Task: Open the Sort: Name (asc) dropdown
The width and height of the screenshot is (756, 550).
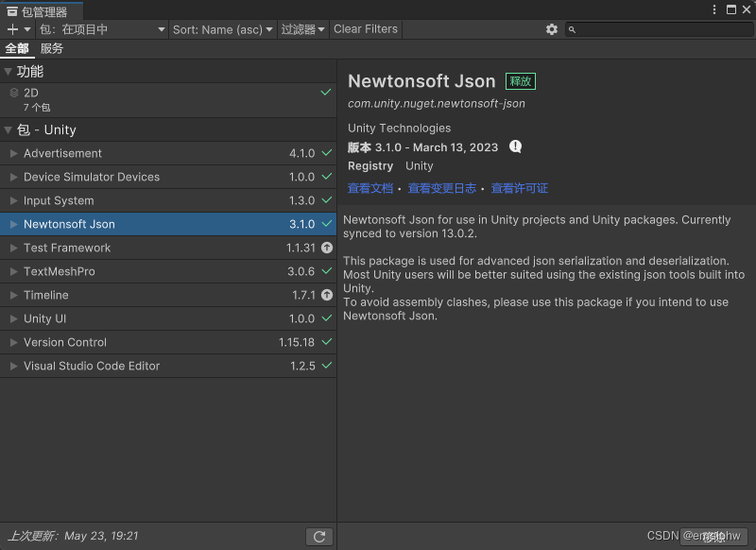Action: tap(223, 29)
